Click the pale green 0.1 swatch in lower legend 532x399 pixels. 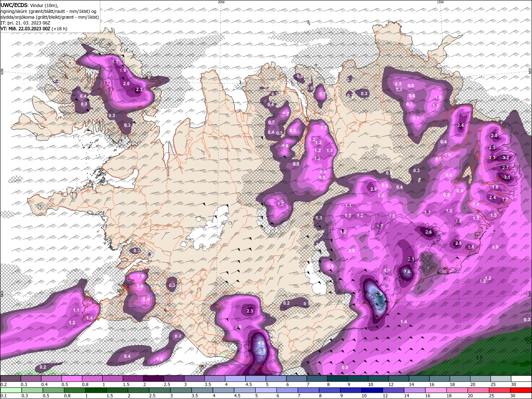pos(12,390)
